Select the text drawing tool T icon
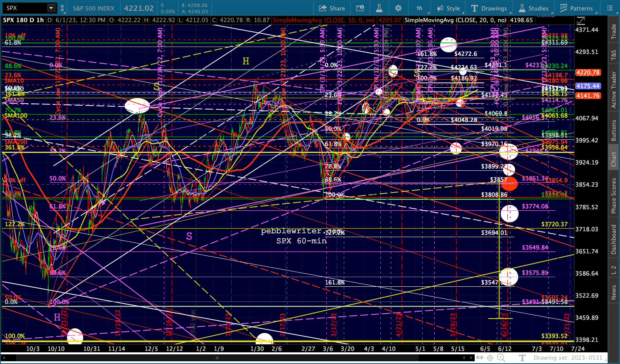The image size is (620, 364). pos(522,358)
